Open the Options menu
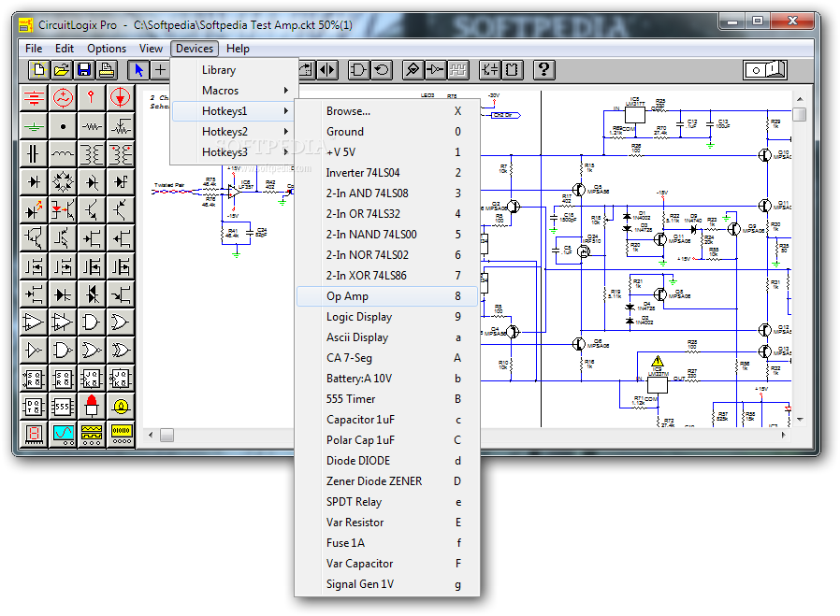Viewport: 840px width, 616px height. coord(107,49)
